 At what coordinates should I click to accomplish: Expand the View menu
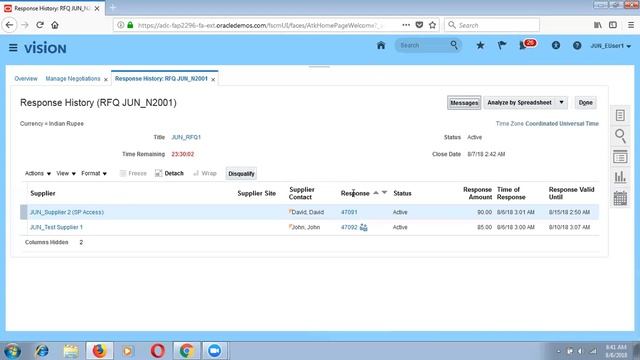[66, 173]
